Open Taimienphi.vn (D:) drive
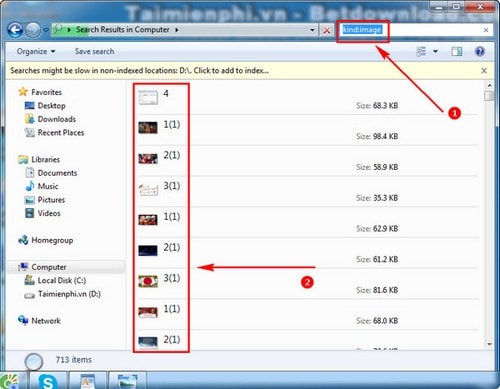Viewport: 500px width, 389px height. [69, 294]
